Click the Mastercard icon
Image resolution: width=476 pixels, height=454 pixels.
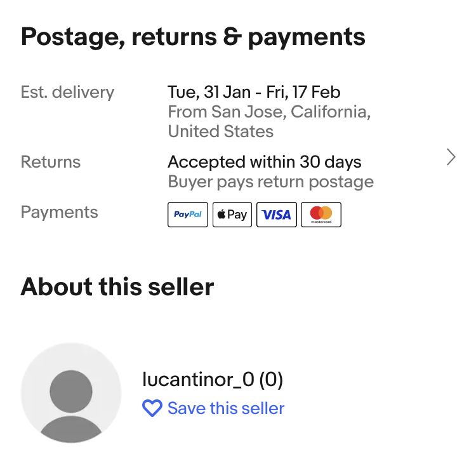pos(321,215)
